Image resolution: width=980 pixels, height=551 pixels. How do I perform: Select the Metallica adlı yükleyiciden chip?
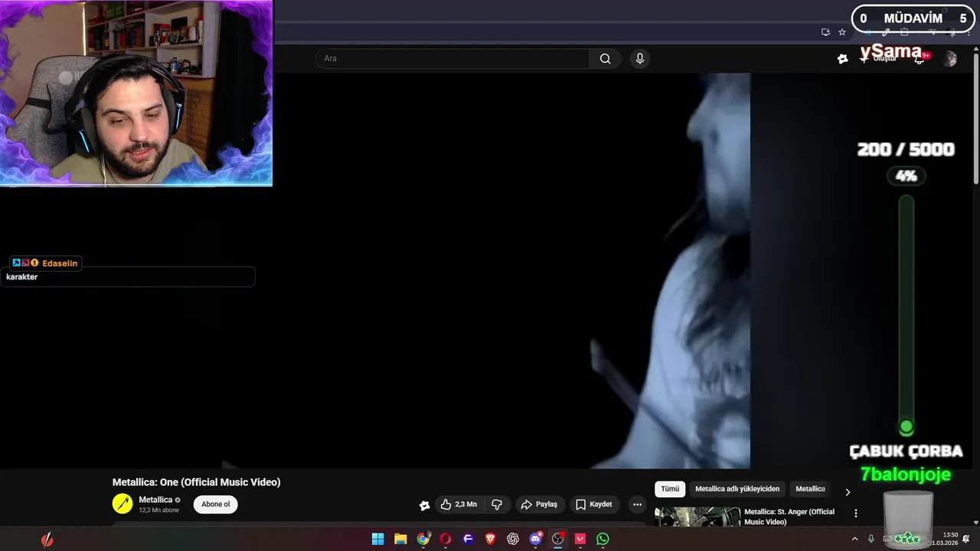737,489
